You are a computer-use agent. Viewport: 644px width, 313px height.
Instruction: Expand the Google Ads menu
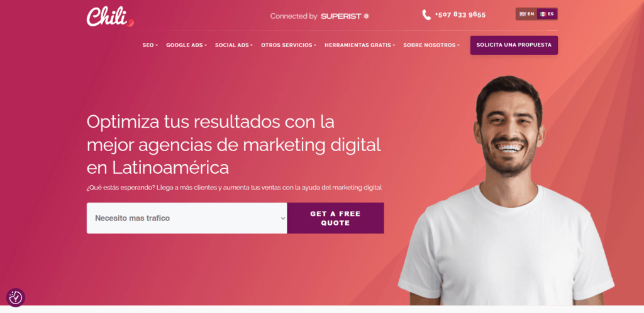coord(186,45)
